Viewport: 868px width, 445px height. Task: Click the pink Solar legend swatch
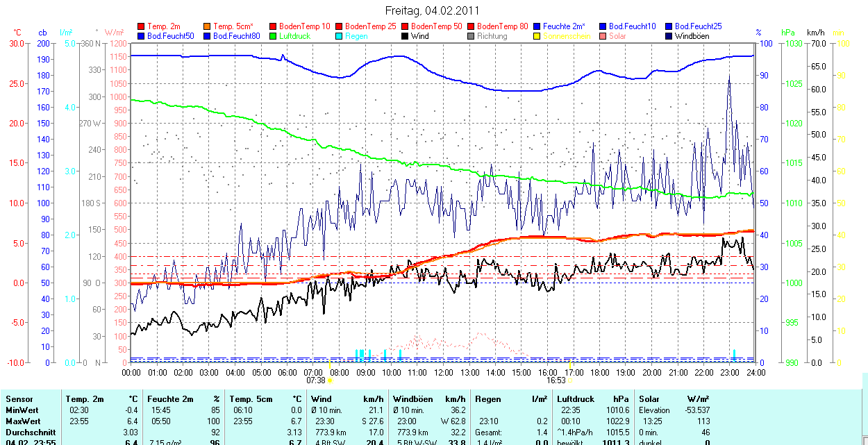603,35
